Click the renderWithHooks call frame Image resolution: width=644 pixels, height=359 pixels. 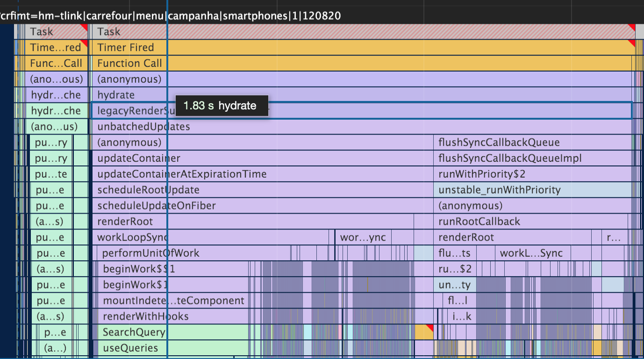click(173, 317)
